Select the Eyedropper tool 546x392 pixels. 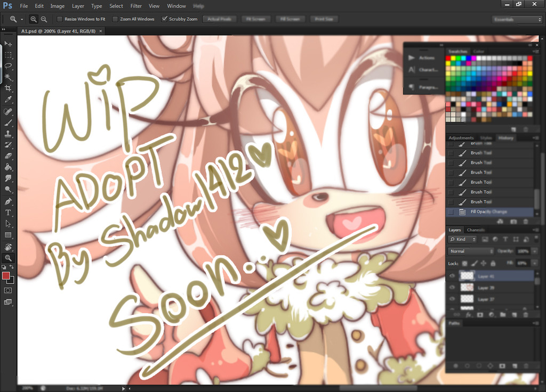[x=8, y=100]
